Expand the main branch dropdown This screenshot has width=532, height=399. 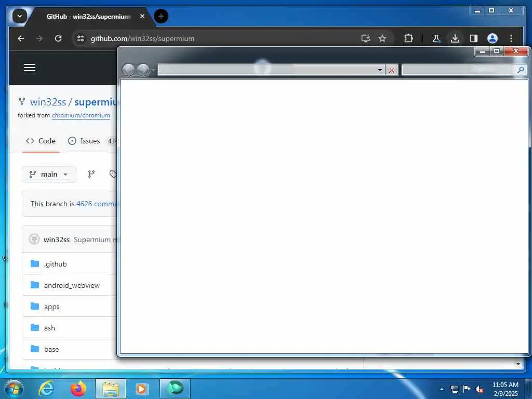click(49, 174)
